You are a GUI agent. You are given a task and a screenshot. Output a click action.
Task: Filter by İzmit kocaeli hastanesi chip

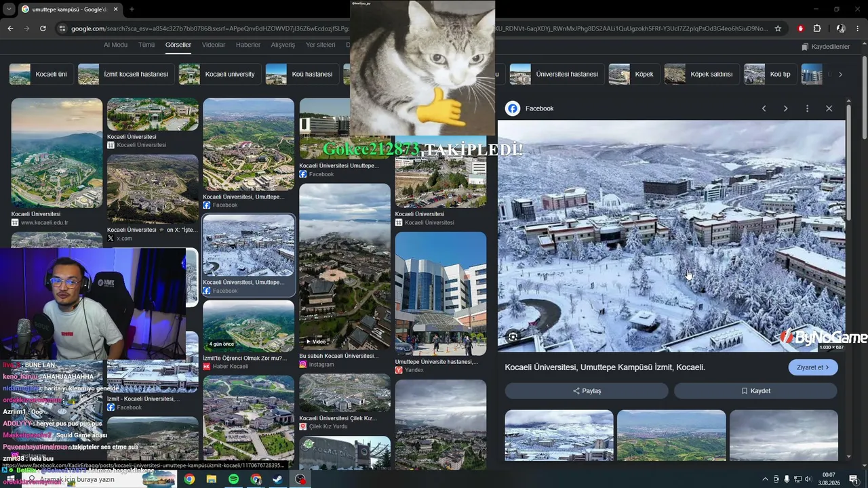(x=126, y=74)
